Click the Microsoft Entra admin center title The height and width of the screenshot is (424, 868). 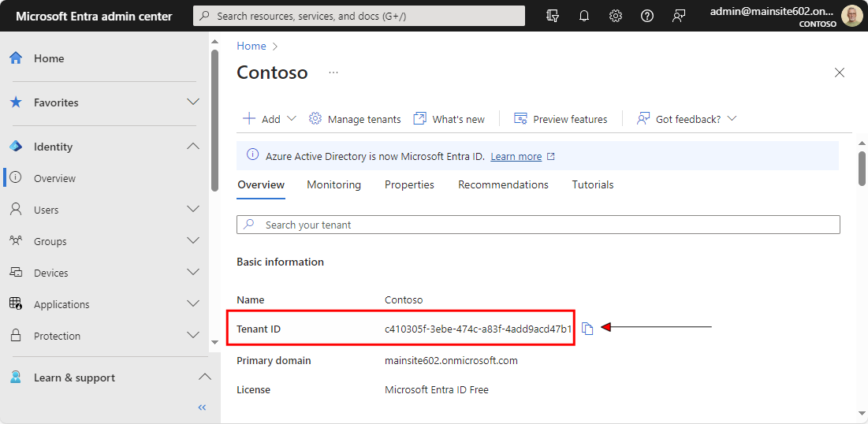pos(94,16)
